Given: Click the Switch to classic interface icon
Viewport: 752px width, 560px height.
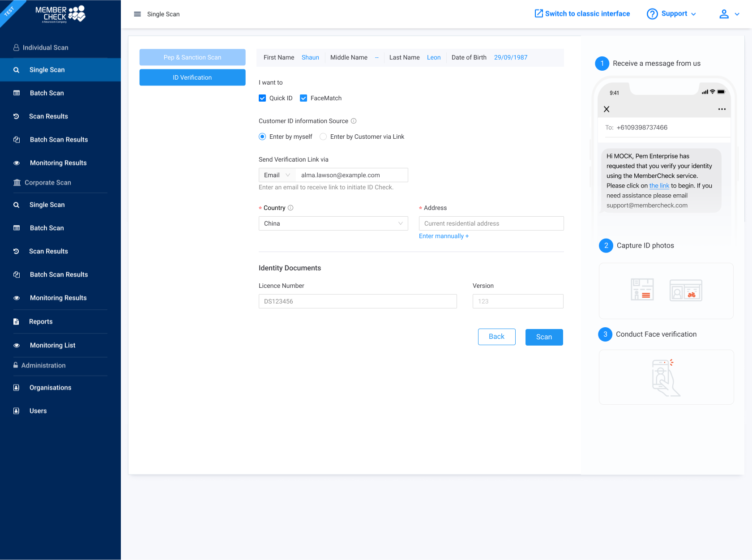Looking at the screenshot, I should (539, 13).
